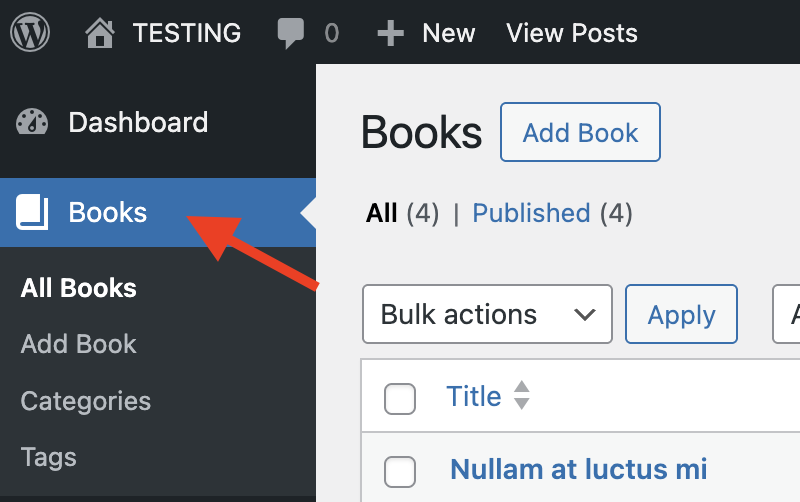Open the Dashboard menu item

pyautogui.click(x=138, y=123)
